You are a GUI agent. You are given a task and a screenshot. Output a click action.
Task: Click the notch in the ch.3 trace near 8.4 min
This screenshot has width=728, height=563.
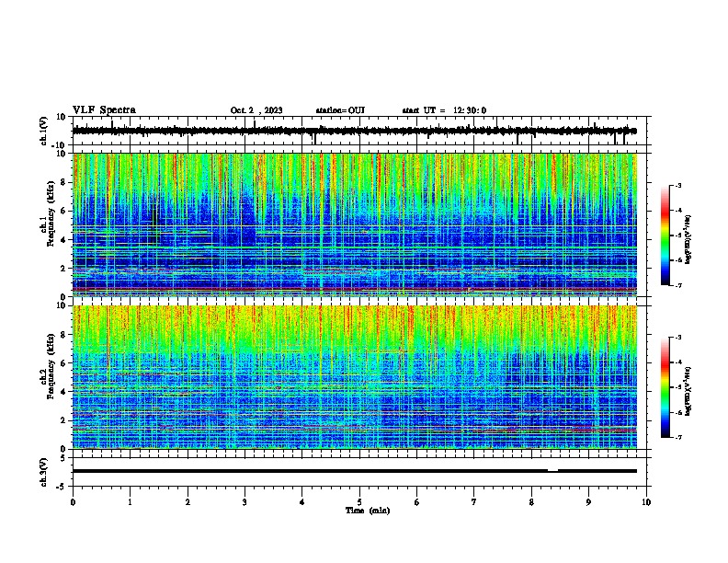552,472
